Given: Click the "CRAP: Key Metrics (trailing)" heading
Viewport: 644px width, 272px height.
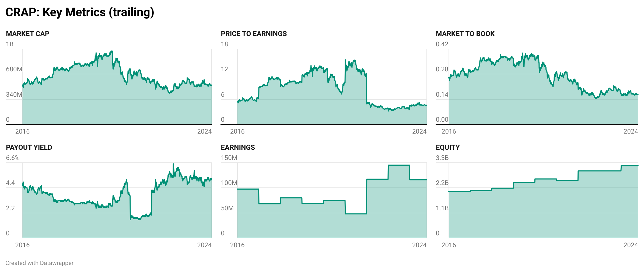Looking at the screenshot, I should tap(80, 12).
